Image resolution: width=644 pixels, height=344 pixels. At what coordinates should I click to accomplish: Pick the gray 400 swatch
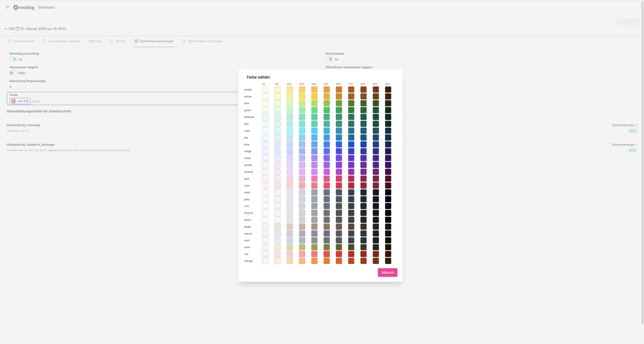pos(314,199)
